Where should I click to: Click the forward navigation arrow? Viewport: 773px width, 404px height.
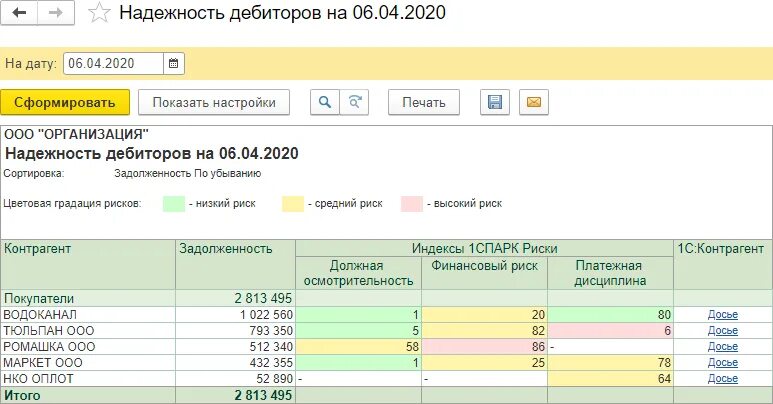(x=55, y=13)
